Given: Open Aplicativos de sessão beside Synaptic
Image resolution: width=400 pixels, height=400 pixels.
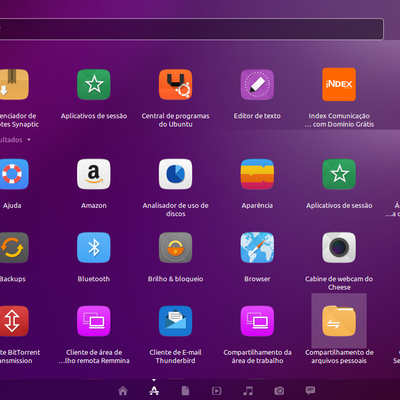Looking at the screenshot, I should pos(94,85).
